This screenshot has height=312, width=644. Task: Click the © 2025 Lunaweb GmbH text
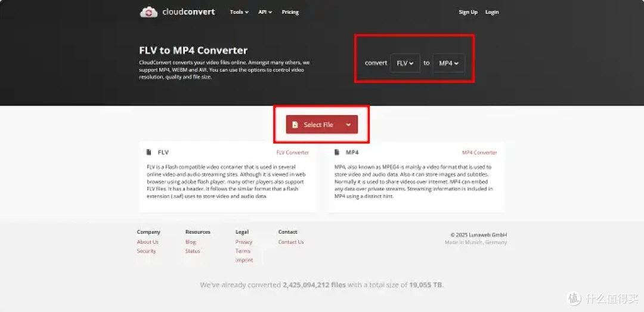478,235
